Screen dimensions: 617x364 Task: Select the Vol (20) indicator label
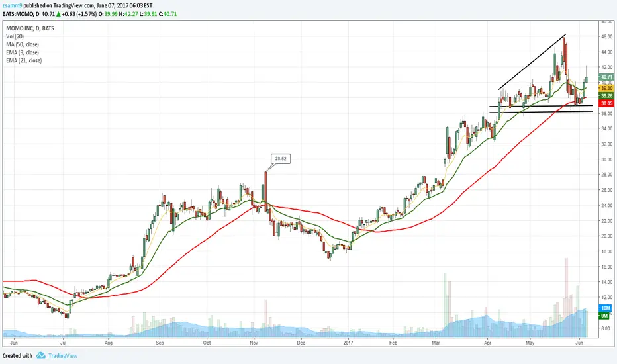click(x=15, y=36)
